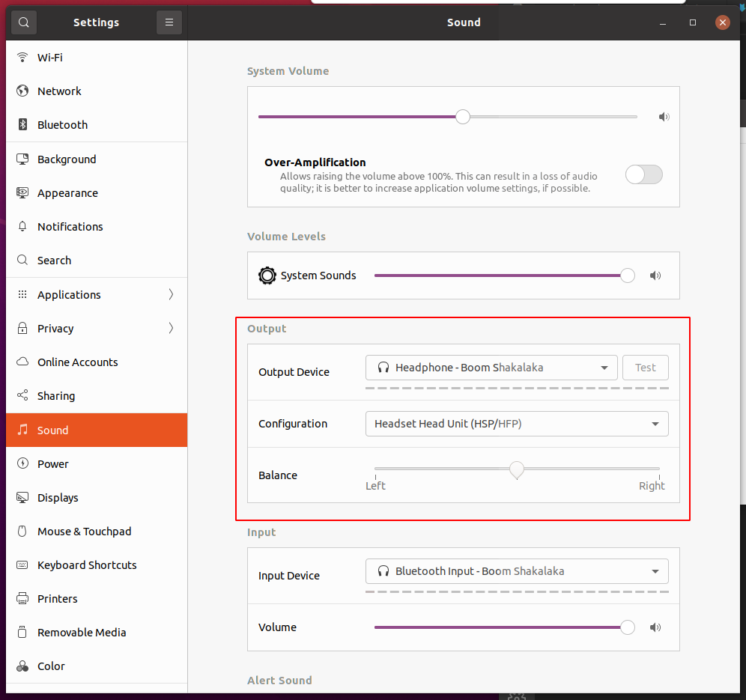Image resolution: width=746 pixels, height=700 pixels.
Task: Open the Displays settings panel
Action: pyautogui.click(x=58, y=498)
